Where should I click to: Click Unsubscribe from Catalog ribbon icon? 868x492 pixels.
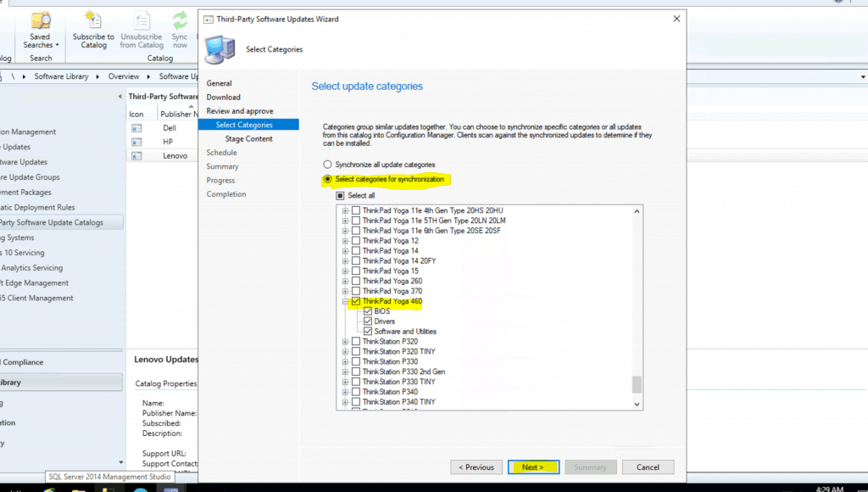coord(142,20)
